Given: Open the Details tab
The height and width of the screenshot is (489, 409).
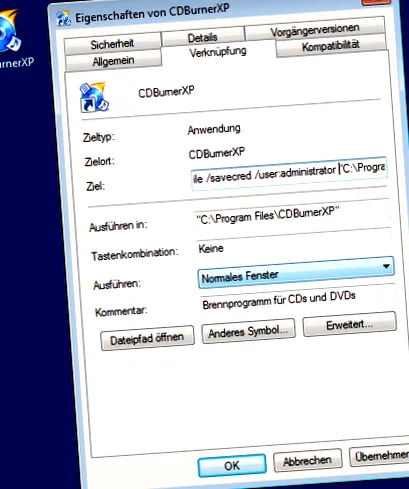Looking at the screenshot, I should pyautogui.click(x=202, y=37).
